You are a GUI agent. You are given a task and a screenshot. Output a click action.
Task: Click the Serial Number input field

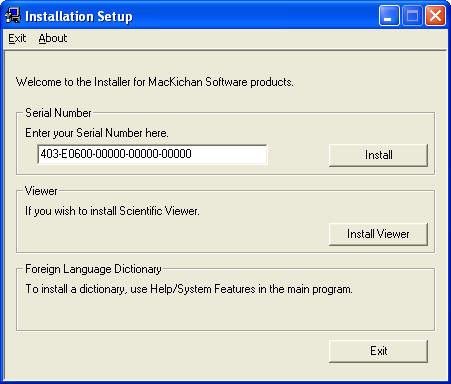(152, 154)
